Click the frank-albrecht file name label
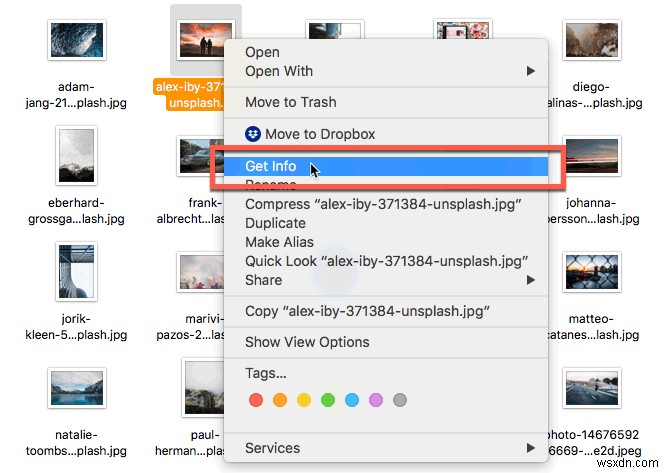670x473 pixels. click(x=191, y=211)
